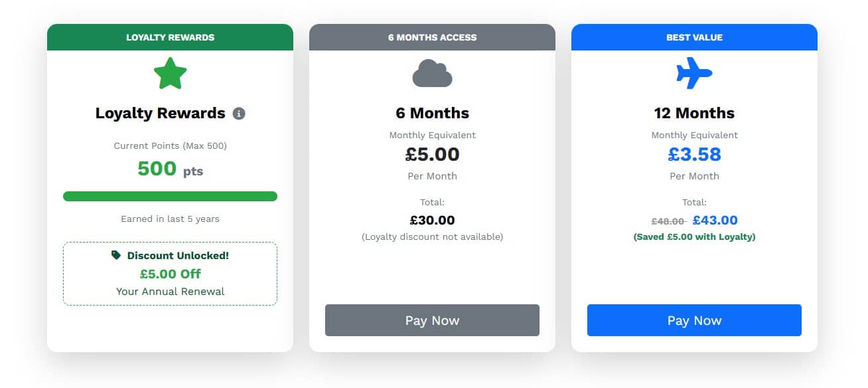Click the info icon beside Loyalty Rewards
Viewport: 868px width, 388px height.
[x=239, y=114]
